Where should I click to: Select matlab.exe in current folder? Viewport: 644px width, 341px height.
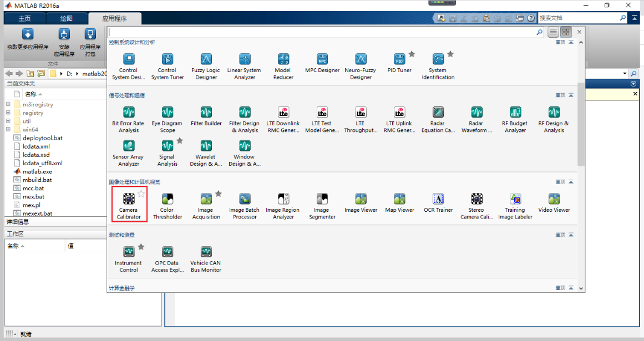point(37,171)
